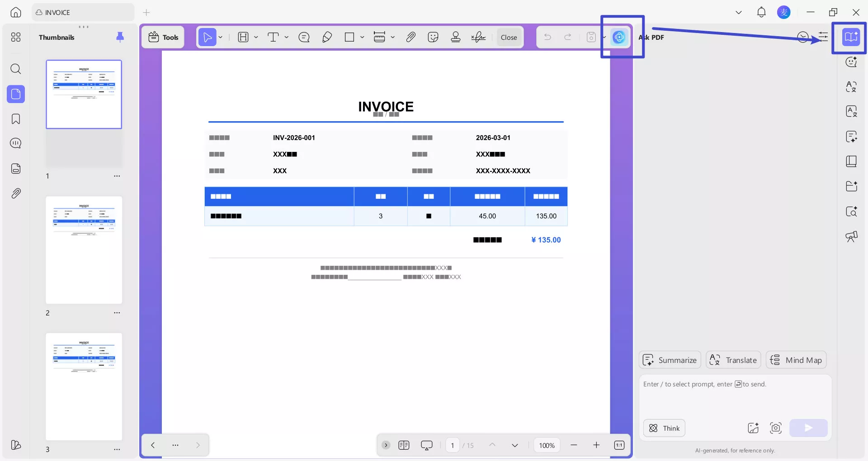Open AI settings sliders icon
This screenshot has width=868, height=461.
tap(823, 37)
